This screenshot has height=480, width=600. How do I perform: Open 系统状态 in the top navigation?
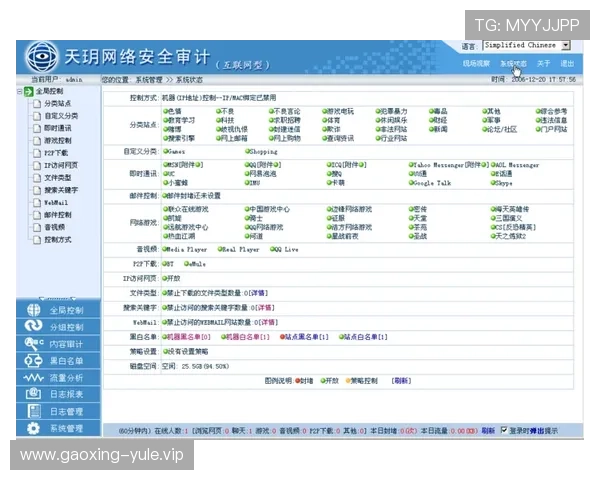(x=513, y=64)
